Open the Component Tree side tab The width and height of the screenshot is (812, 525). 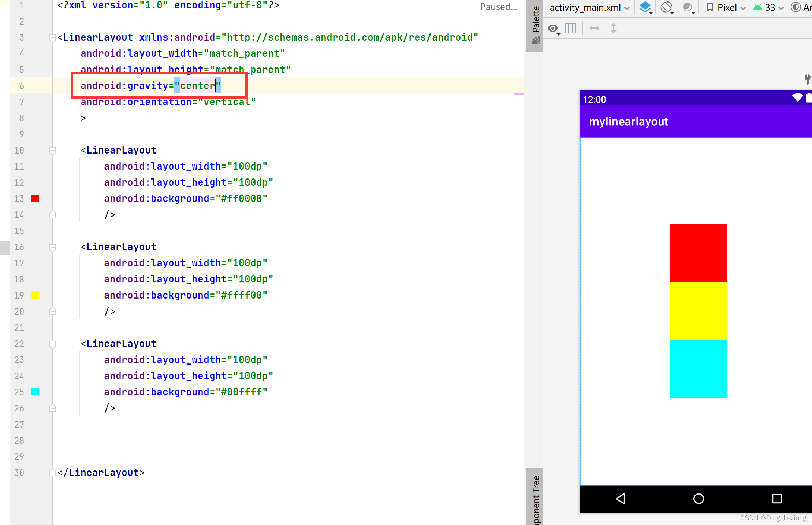point(535,497)
